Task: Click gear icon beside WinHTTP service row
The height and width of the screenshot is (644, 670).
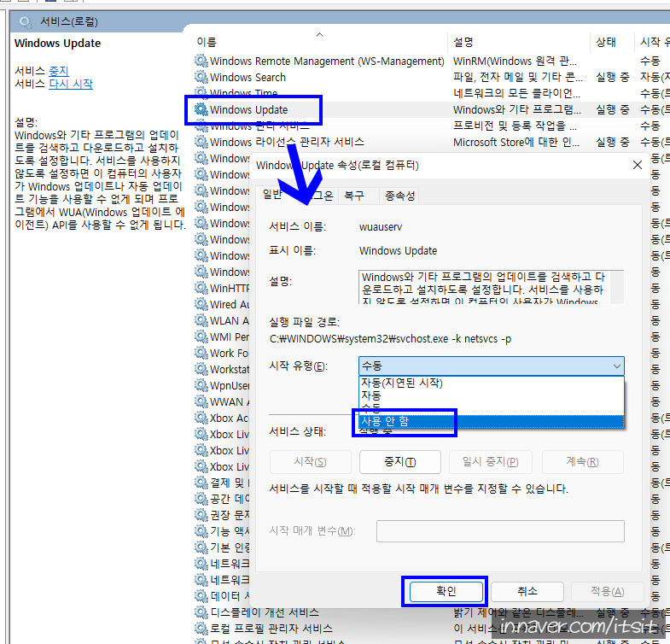Action: 201,288
